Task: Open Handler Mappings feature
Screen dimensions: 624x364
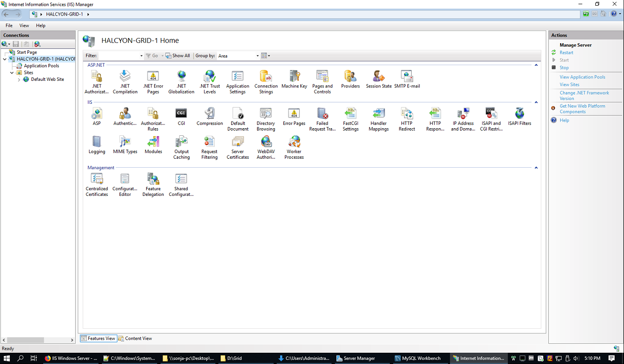Action: [379, 119]
